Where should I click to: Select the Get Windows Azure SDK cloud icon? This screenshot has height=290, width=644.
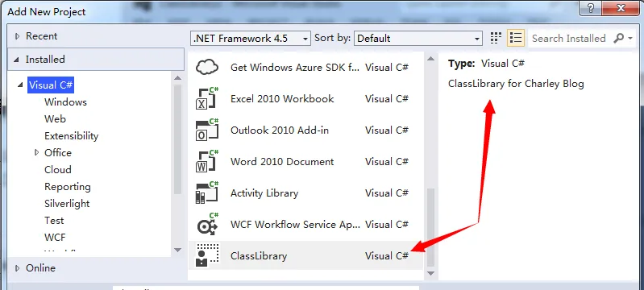click(207, 67)
